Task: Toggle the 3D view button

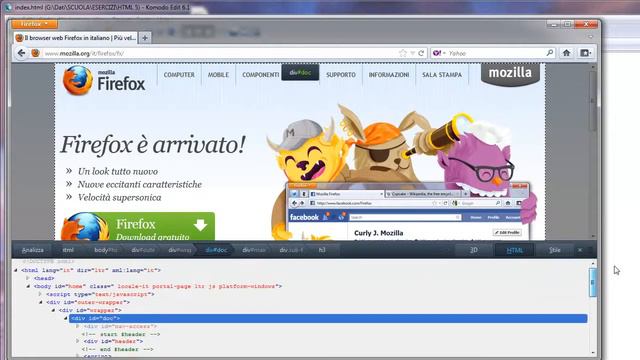Action: click(x=473, y=250)
